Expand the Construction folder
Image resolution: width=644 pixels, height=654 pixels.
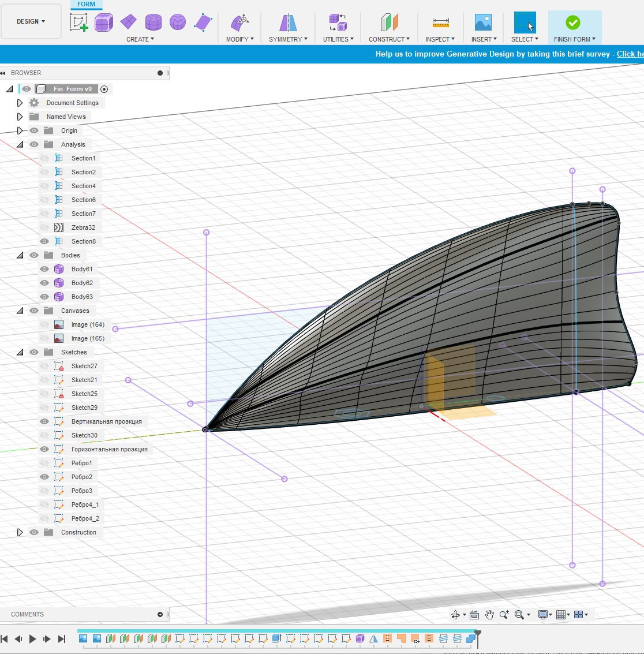pyautogui.click(x=20, y=532)
